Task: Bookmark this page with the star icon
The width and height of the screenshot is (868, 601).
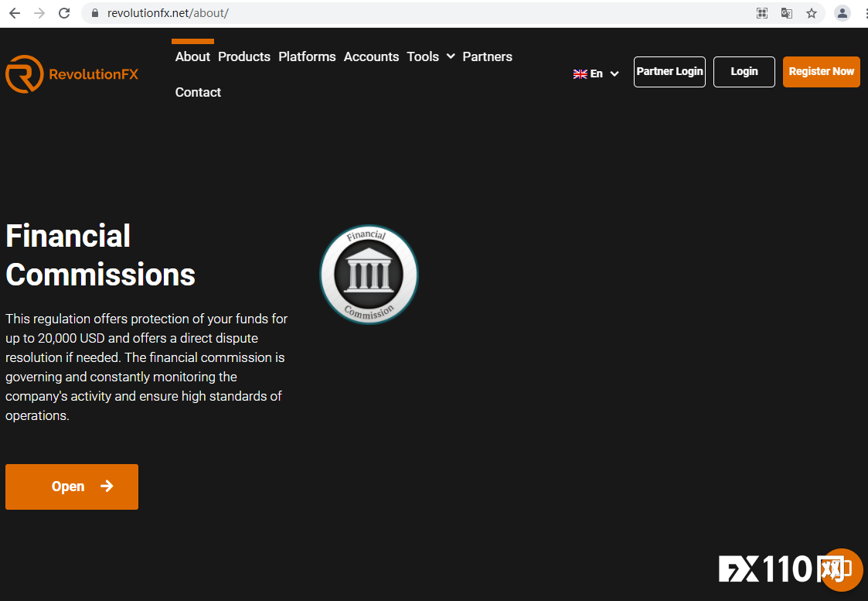Action: [x=811, y=13]
